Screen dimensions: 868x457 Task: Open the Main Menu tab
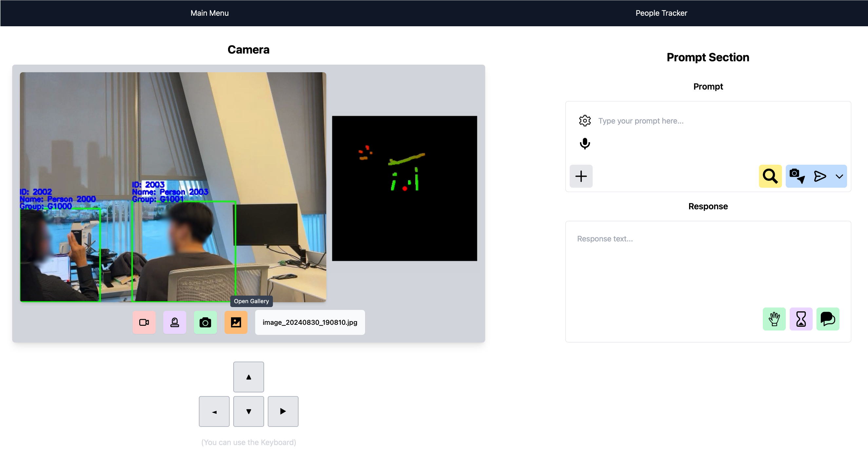[209, 13]
